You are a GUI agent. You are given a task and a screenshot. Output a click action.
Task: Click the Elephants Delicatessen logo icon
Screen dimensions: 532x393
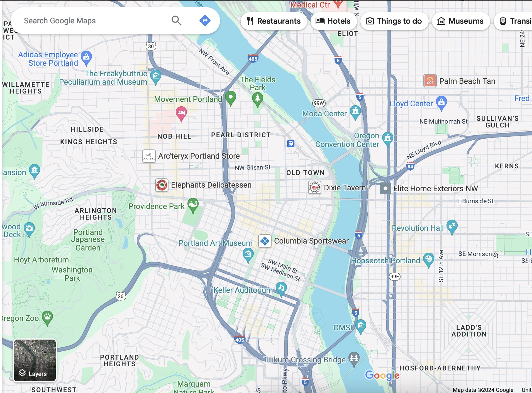point(162,185)
